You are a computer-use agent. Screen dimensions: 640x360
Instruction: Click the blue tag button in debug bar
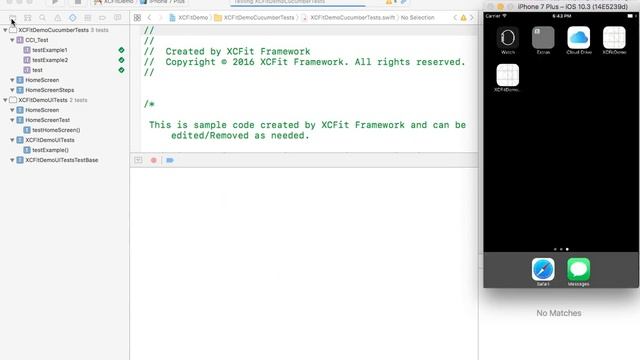tap(170, 160)
